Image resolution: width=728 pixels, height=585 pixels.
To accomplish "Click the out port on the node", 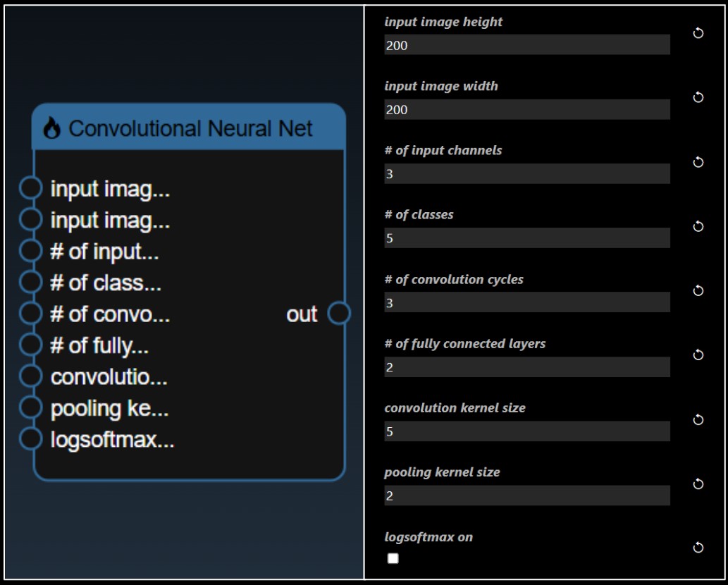I will (x=339, y=314).
